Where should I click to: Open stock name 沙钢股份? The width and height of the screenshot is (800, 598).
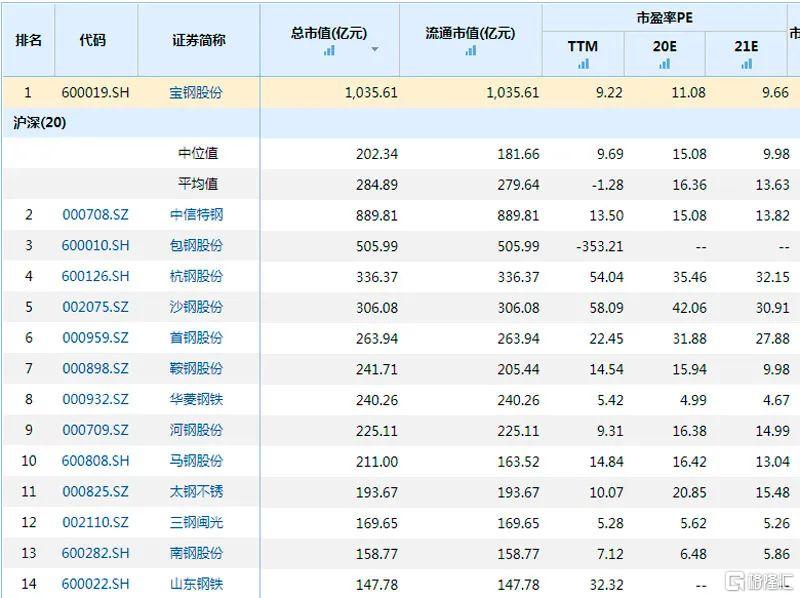[196, 307]
